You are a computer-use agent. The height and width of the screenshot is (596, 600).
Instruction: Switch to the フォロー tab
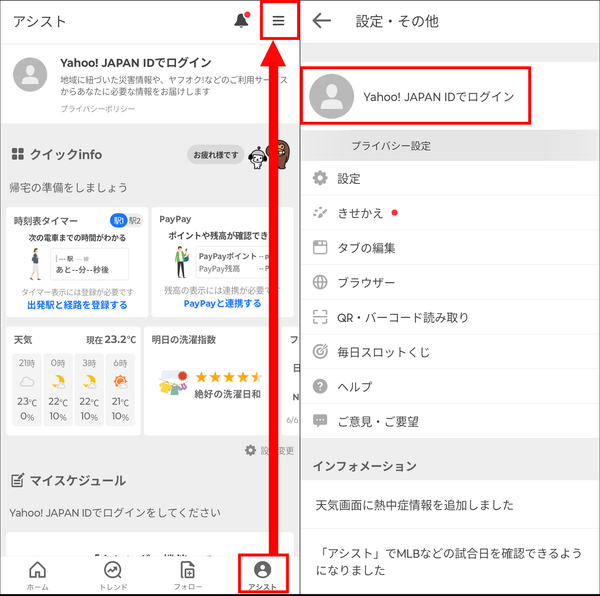[x=188, y=576]
